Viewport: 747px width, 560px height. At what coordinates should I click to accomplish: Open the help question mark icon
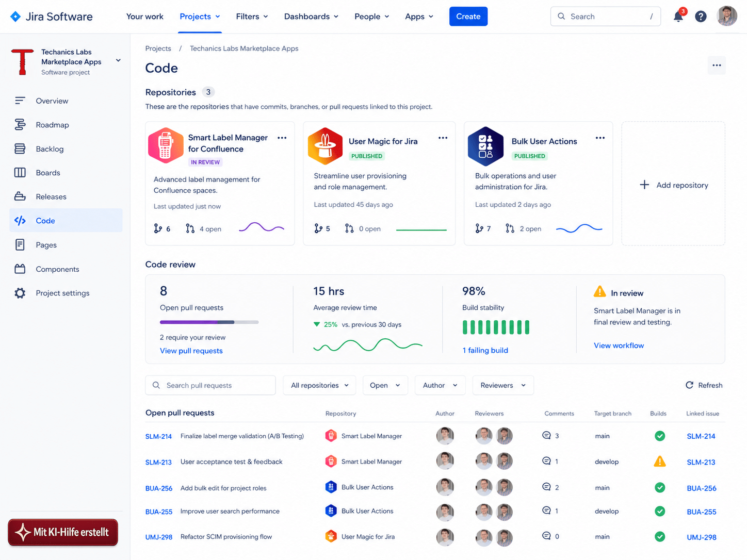701,17
